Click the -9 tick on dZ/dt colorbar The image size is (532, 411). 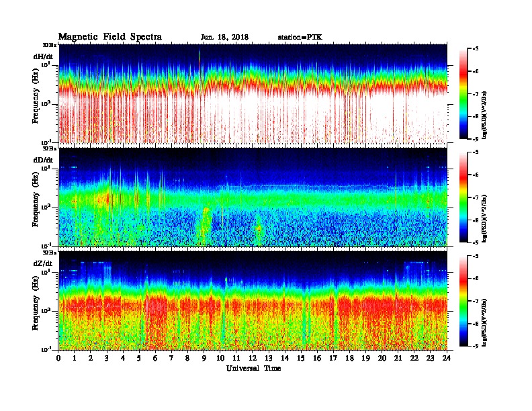[x=476, y=346]
